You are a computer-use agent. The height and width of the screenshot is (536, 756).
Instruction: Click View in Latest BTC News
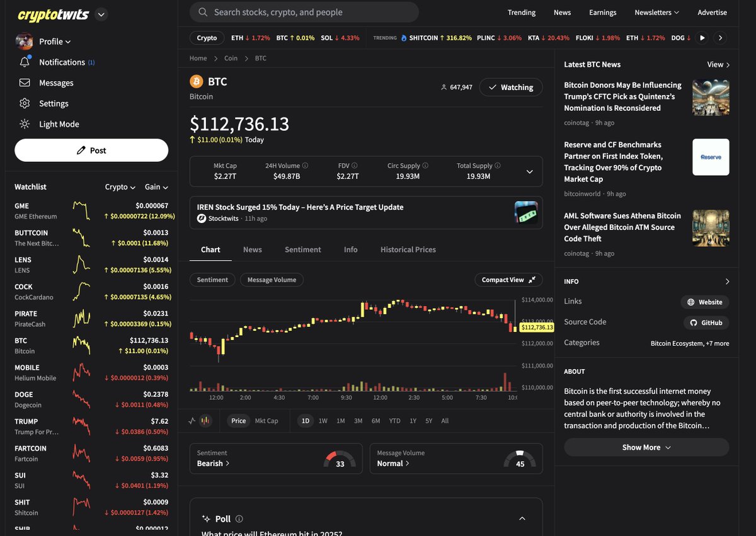(x=718, y=64)
